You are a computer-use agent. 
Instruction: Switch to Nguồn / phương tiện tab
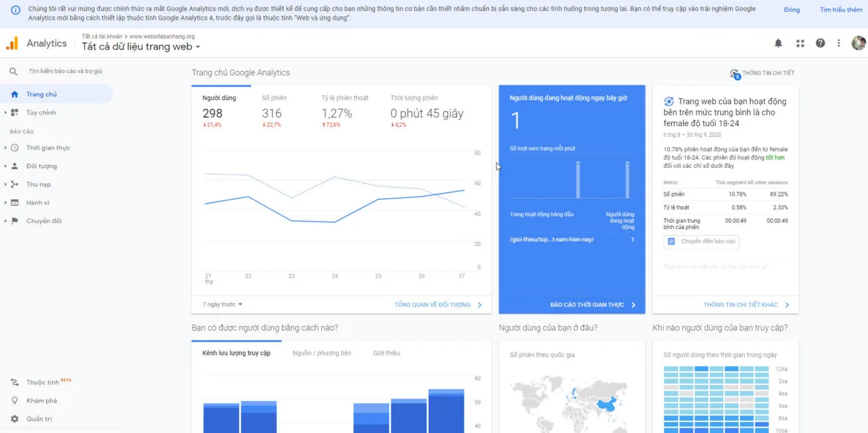(322, 353)
